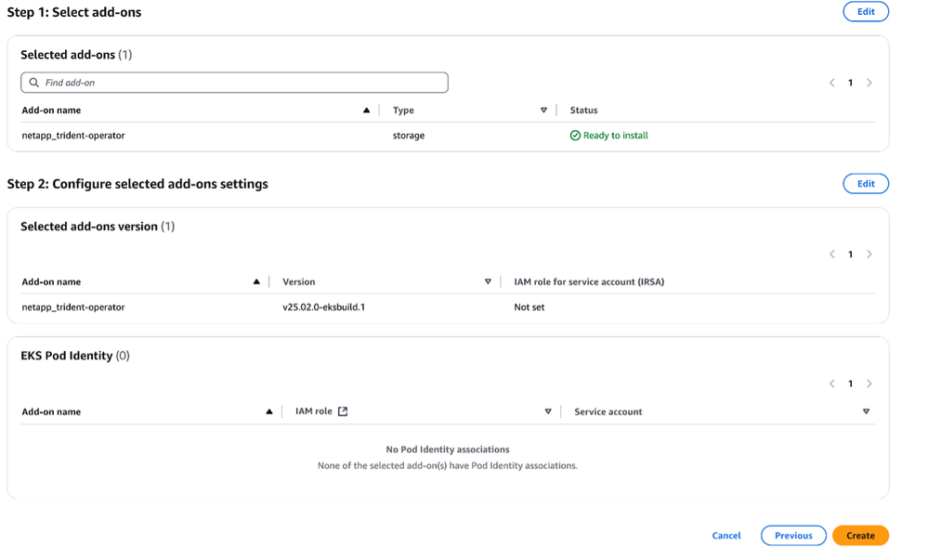Click next page arrow in Selected add-ons version
This screenshot has height=560, width=928.
(869, 254)
